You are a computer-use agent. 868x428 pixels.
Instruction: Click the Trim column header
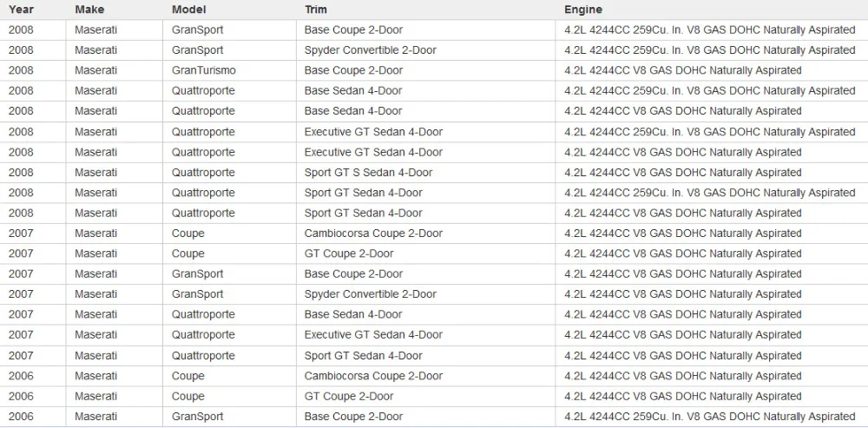pyautogui.click(x=316, y=10)
